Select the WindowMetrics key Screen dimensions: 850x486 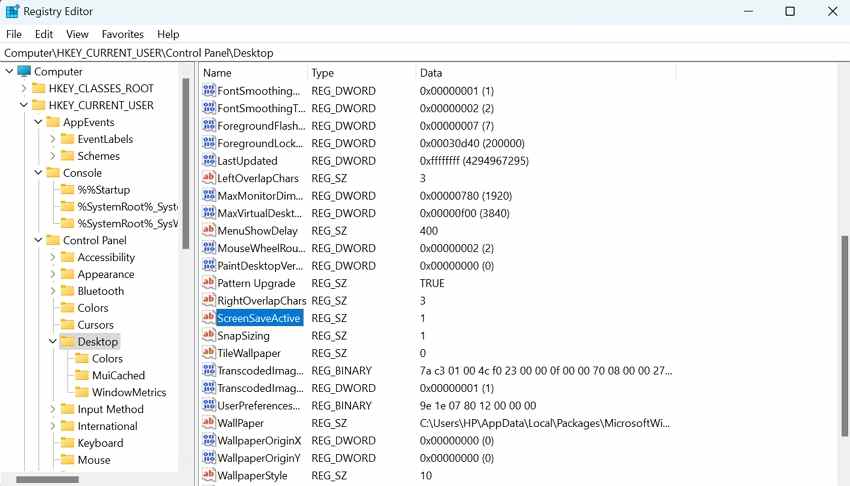click(x=129, y=392)
